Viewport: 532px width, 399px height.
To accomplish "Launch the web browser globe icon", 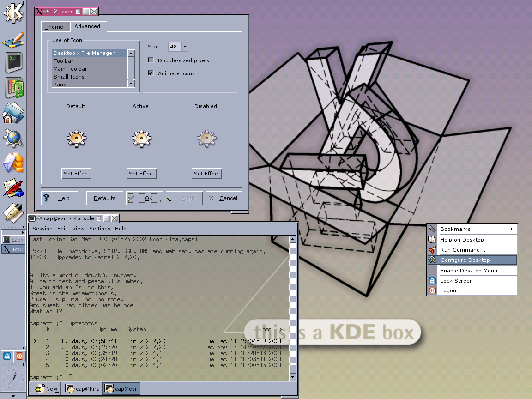I will pos(13,138).
